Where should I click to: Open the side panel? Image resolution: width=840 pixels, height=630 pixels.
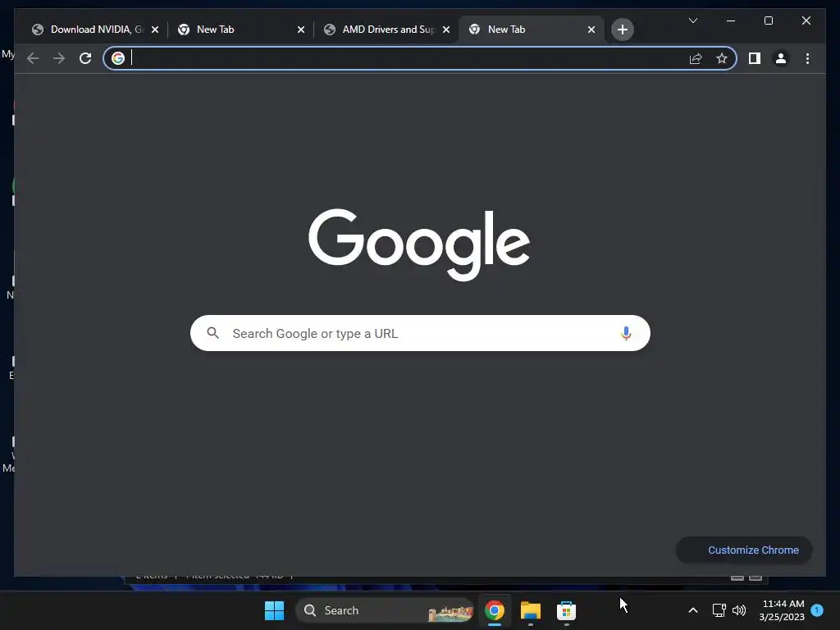point(755,58)
